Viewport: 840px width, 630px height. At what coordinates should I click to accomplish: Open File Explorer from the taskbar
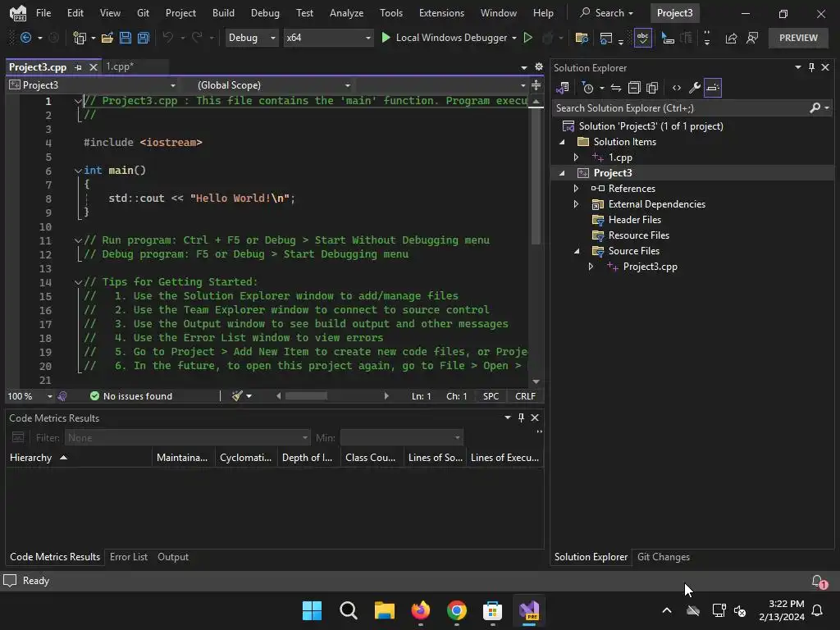(384, 610)
